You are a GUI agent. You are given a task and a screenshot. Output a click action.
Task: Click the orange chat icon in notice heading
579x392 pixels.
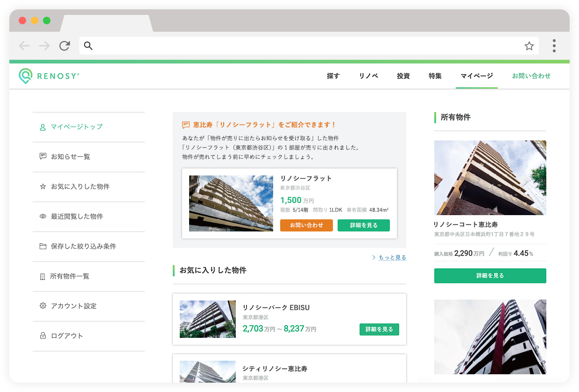coord(186,125)
